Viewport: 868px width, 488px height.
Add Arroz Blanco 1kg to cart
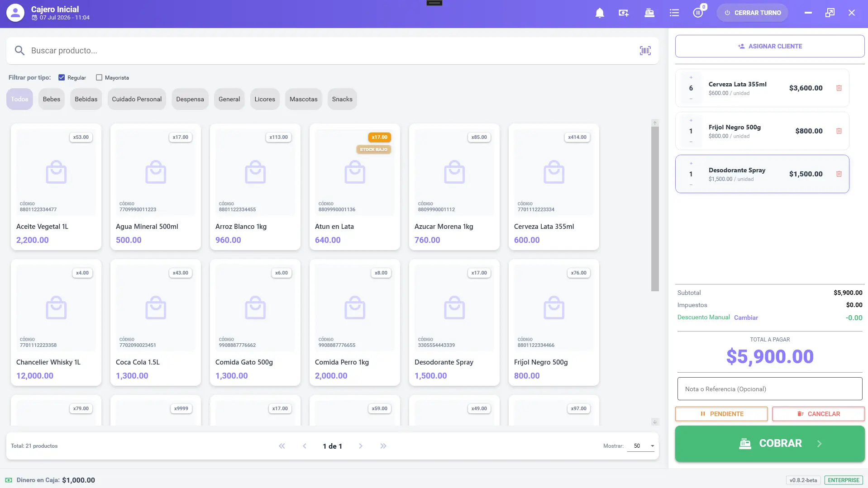coord(255,187)
